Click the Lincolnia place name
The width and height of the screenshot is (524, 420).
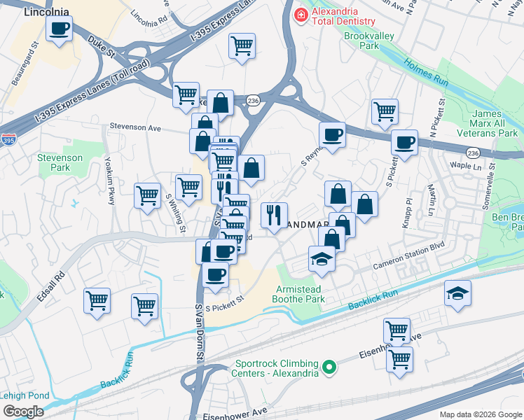pos(46,12)
